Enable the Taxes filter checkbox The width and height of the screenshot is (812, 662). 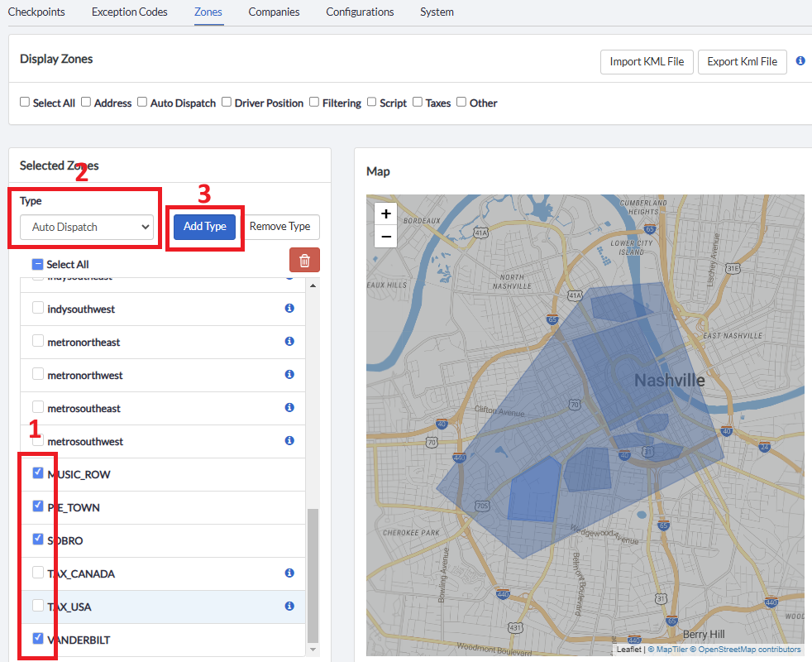418,102
